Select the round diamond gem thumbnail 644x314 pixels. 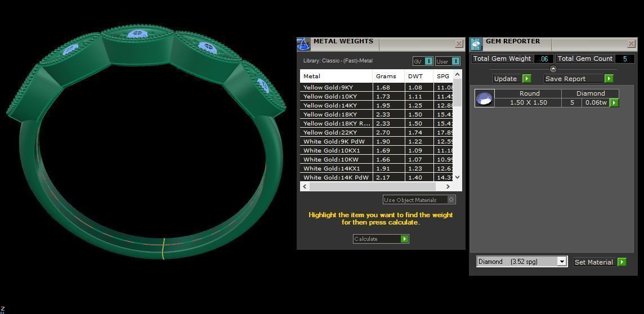coord(484,98)
